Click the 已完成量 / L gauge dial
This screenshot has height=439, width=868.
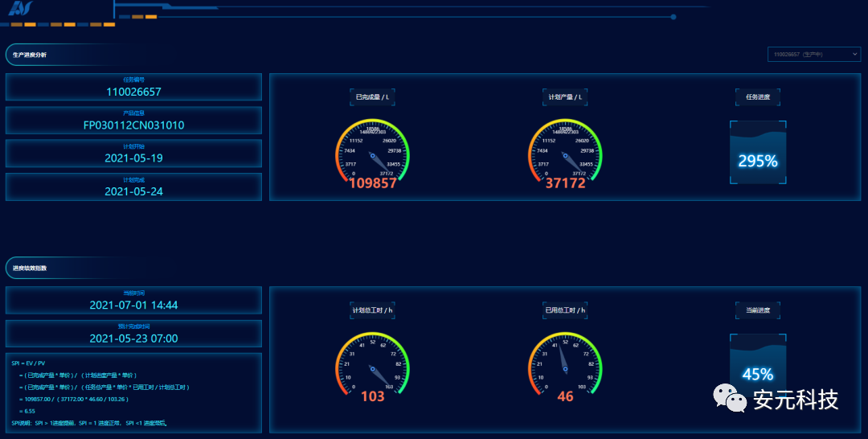[x=372, y=151]
